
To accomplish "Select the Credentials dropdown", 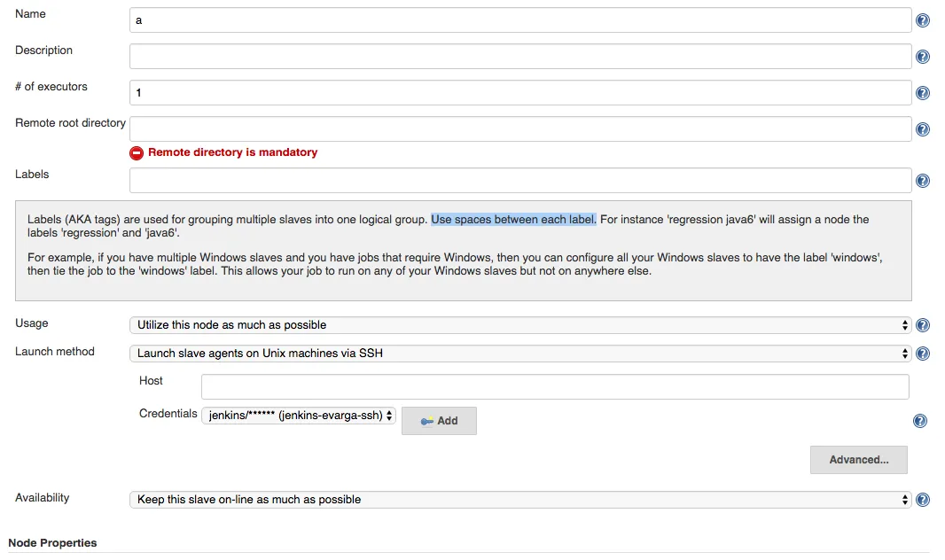I will point(299,416).
